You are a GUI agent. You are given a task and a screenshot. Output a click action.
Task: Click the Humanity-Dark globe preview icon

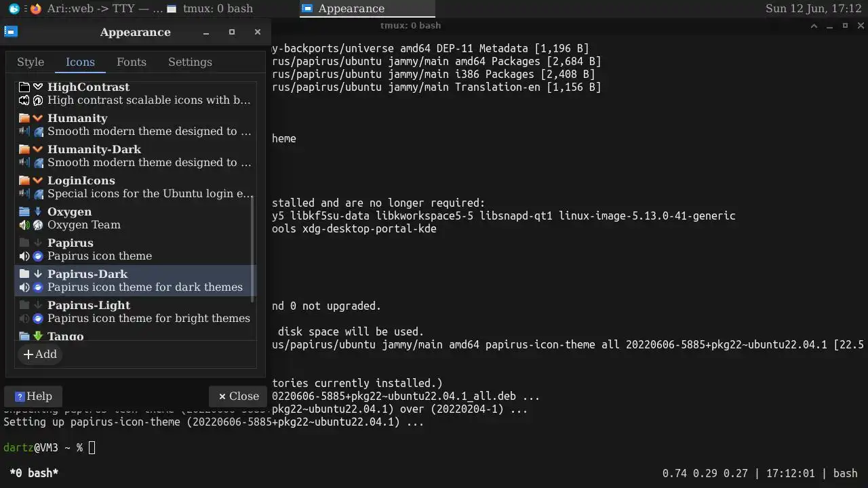[38, 163]
